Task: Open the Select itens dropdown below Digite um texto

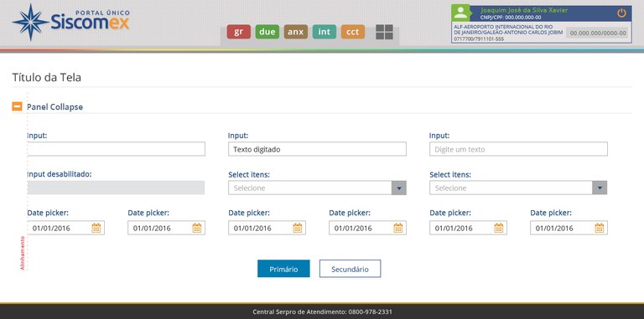Action: pyautogui.click(x=518, y=188)
